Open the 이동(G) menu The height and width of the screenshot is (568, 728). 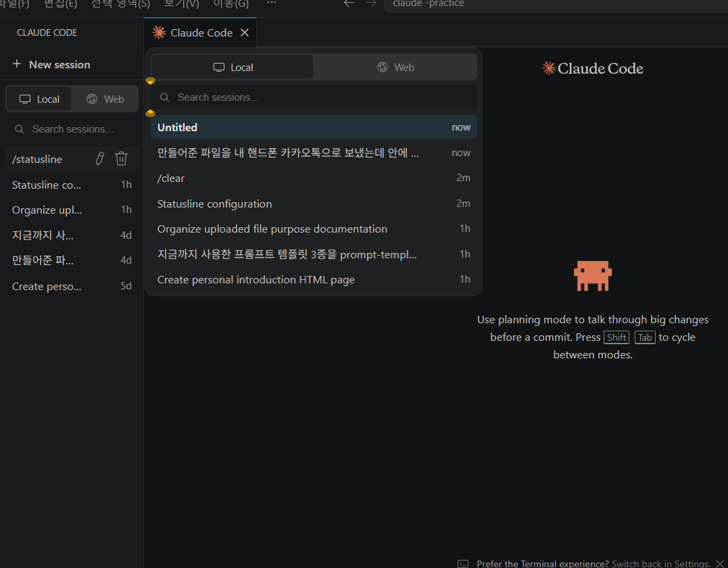pos(230,3)
